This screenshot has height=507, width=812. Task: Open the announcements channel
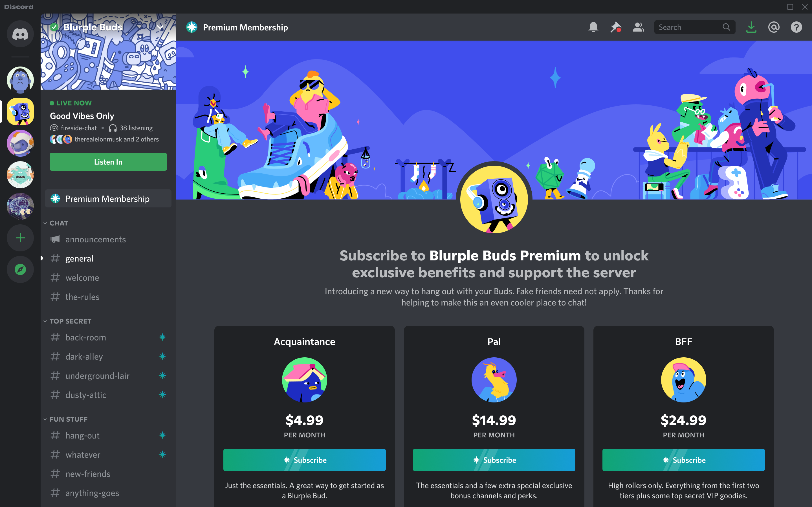pyautogui.click(x=96, y=240)
